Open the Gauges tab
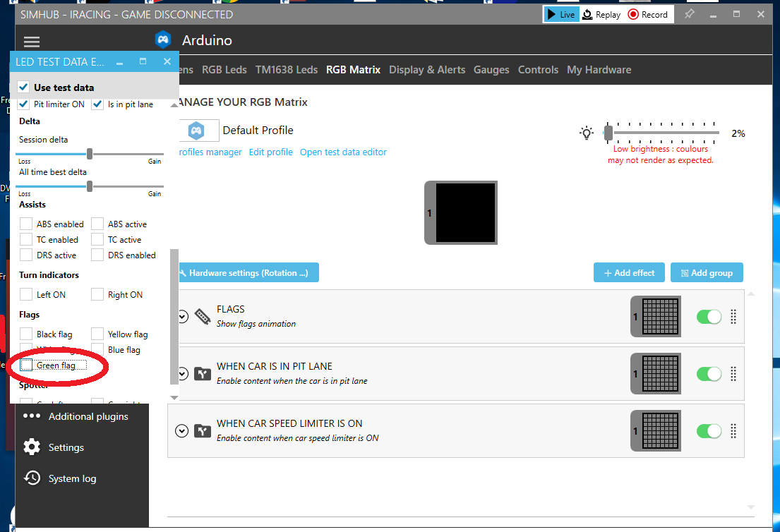The image size is (780, 532). pyautogui.click(x=491, y=70)
